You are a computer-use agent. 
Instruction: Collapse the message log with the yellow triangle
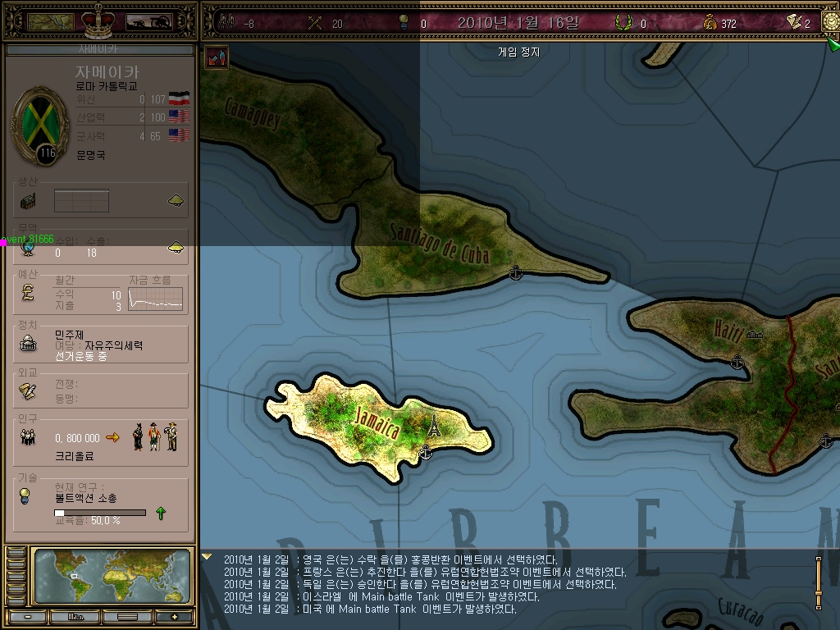click(207, 557)
